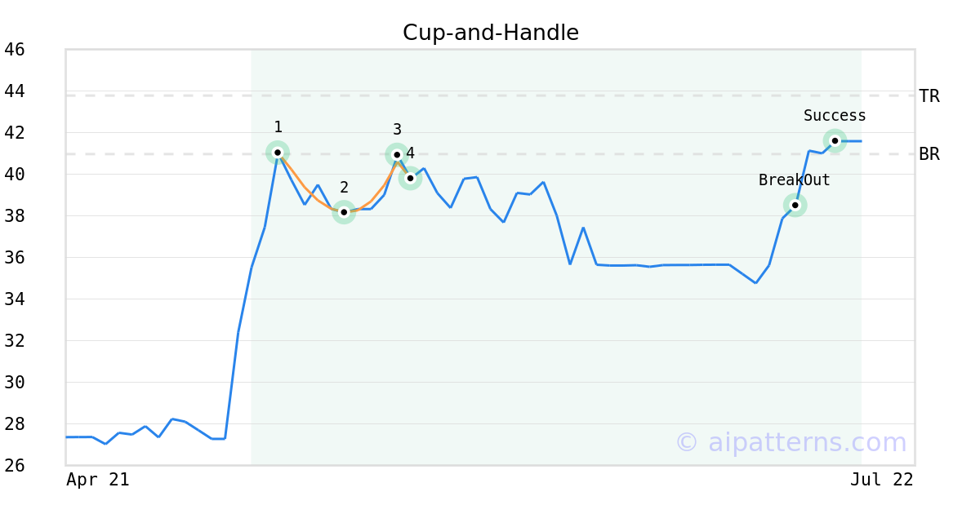The image size is (980, 514).
Task: Click the 44 value on price axis
Action: tap(15, 91)
